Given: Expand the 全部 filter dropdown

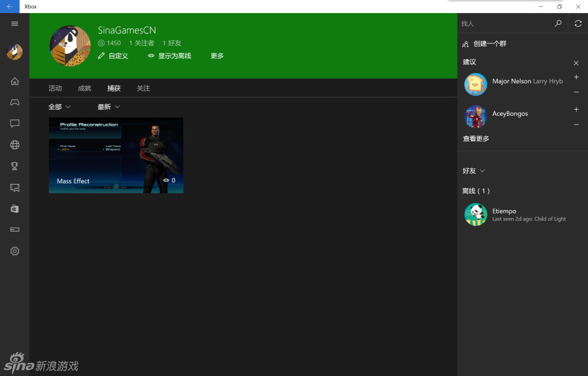Looking at the screenshot, I should [x=59, y=107].
